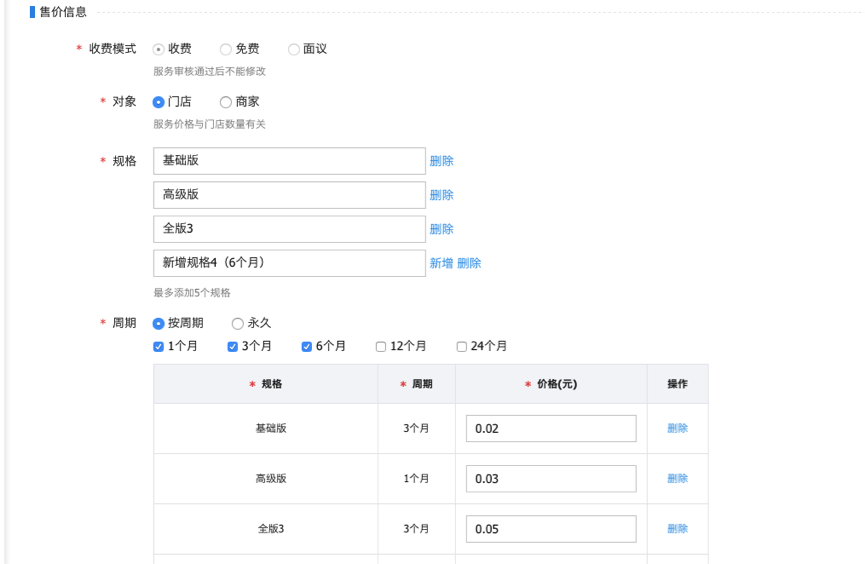Click the 高级版 spec input field
Image resolution: width=865 pixels, height=564 pixels.
click(289, 195)
